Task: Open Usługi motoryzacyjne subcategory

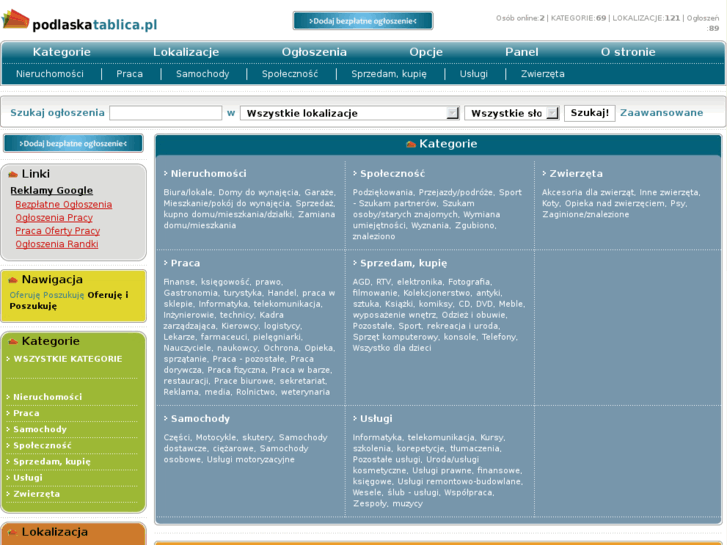Action: click(x=250, y=459)
